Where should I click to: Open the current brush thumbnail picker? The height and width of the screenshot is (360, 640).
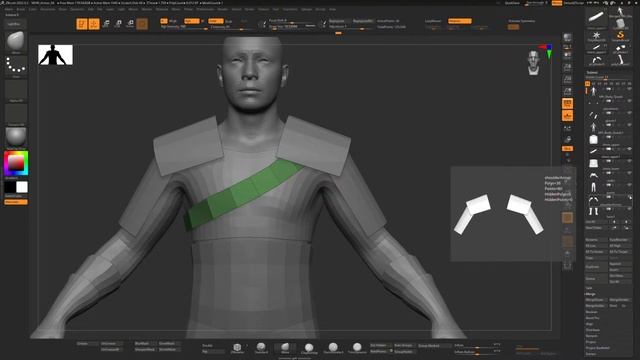tap(16, 42)
